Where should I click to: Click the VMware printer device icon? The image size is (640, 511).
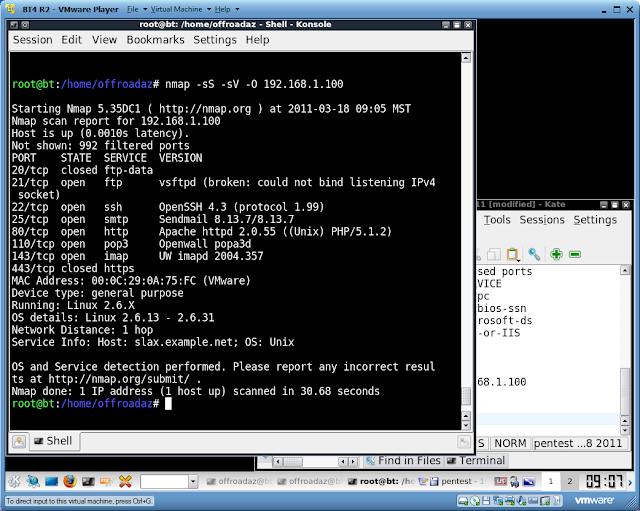[x=509, y=500]
